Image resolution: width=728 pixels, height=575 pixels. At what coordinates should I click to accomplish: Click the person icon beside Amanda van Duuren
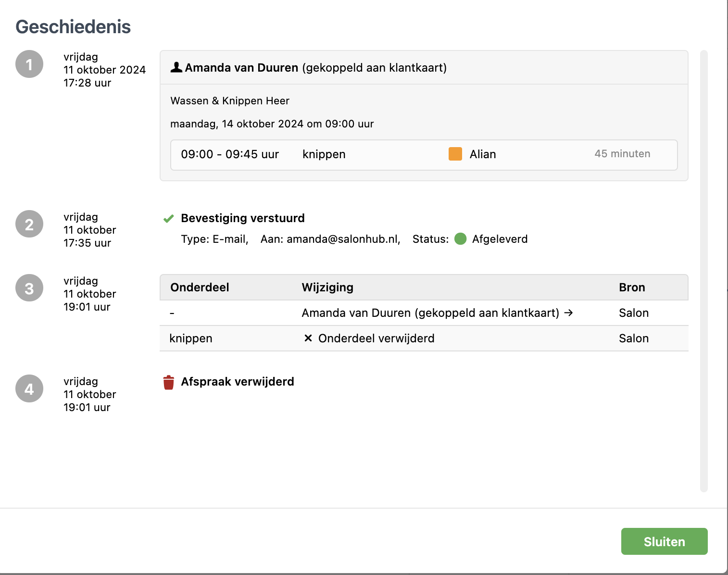pyautogui.click(x=176, y=67)
